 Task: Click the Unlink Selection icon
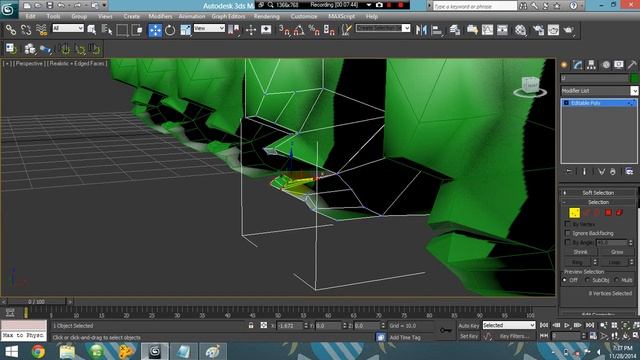pos(26,30)
